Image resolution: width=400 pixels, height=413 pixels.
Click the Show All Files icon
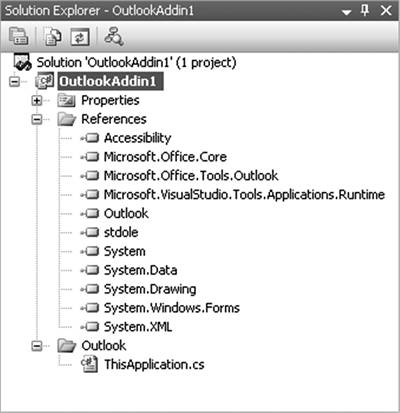click(x=53, y=36)
